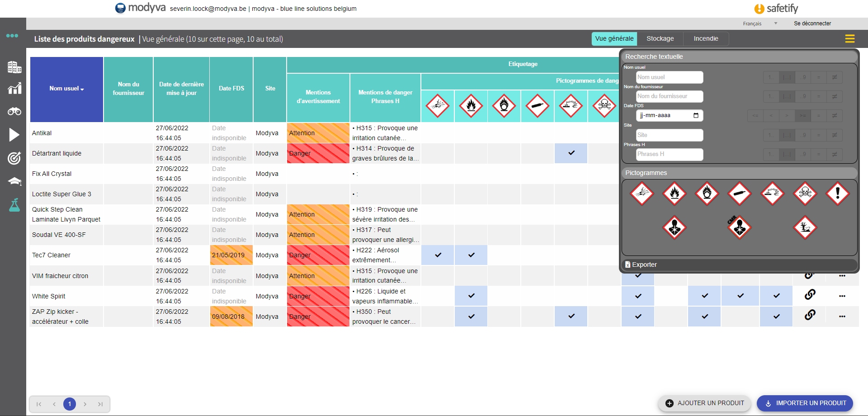This screenshot has width=868, height=416.
Task: Toggle corrosive checkmark for Détartrant liquide
Action: [571, 153]
